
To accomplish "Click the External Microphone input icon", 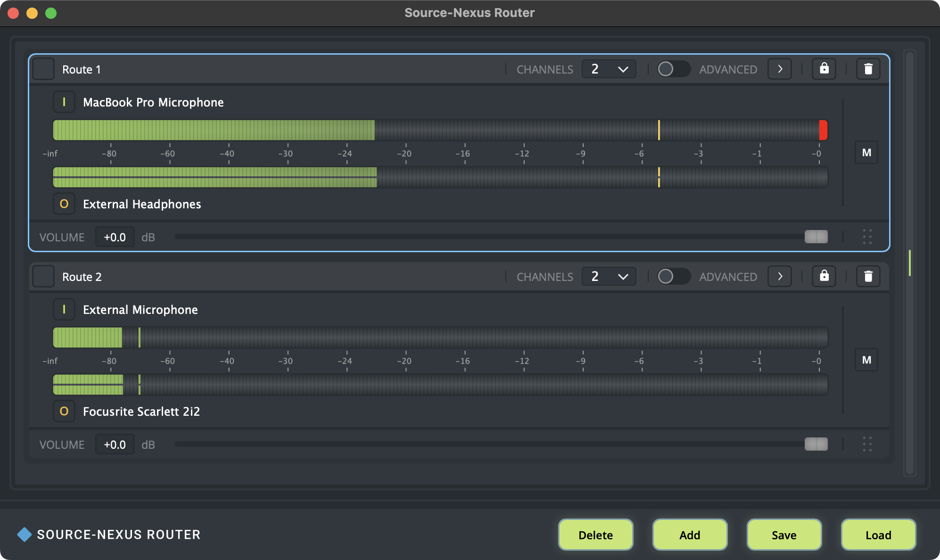I will tap(64, 309).
